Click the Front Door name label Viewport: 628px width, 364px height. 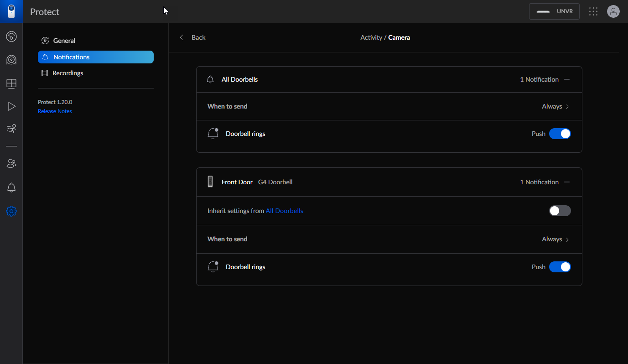point(237,182)
